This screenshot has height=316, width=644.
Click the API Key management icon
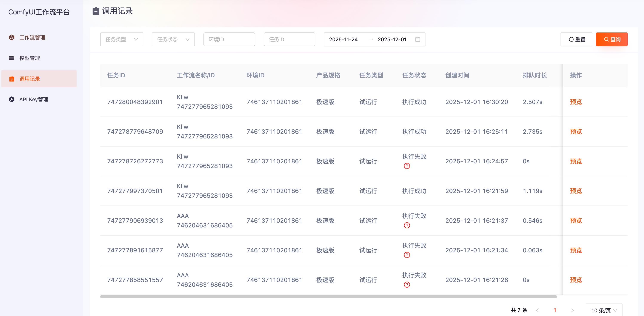11,99
